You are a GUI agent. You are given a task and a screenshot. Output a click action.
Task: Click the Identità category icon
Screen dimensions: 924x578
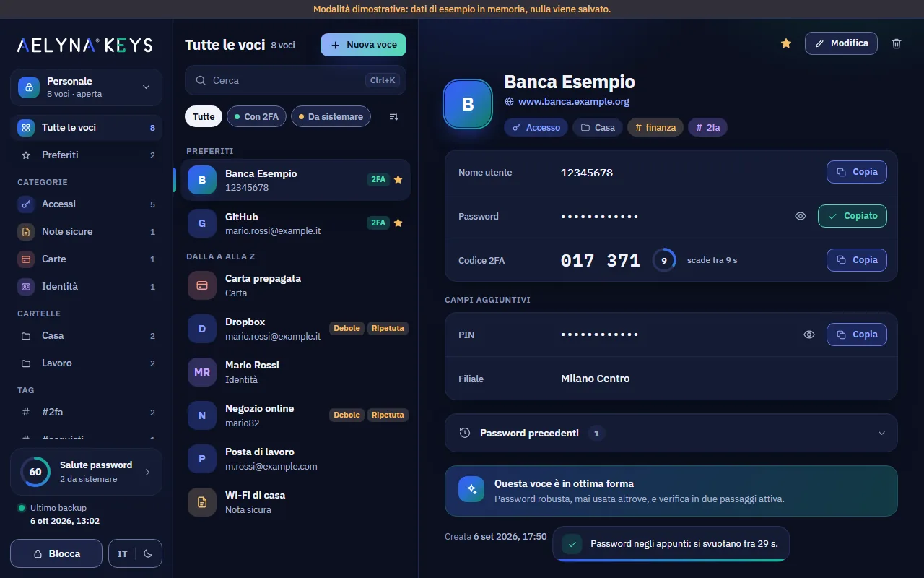[x=26, y=287]
